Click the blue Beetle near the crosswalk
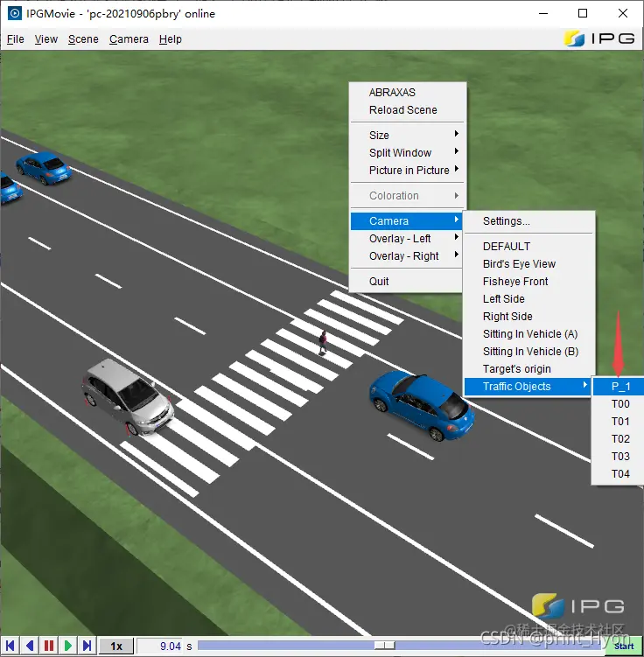The height and width of the screenshot is (657, 644). tap(422, 405)
